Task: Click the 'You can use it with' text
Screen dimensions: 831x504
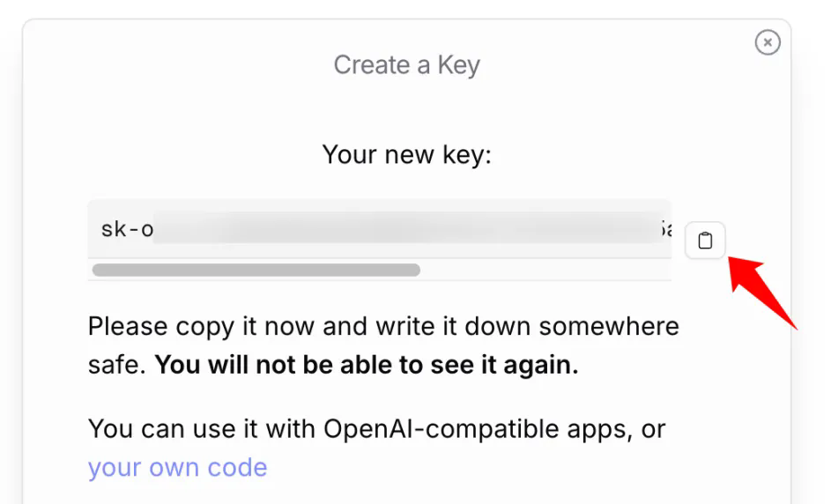Action: point(202,429)
